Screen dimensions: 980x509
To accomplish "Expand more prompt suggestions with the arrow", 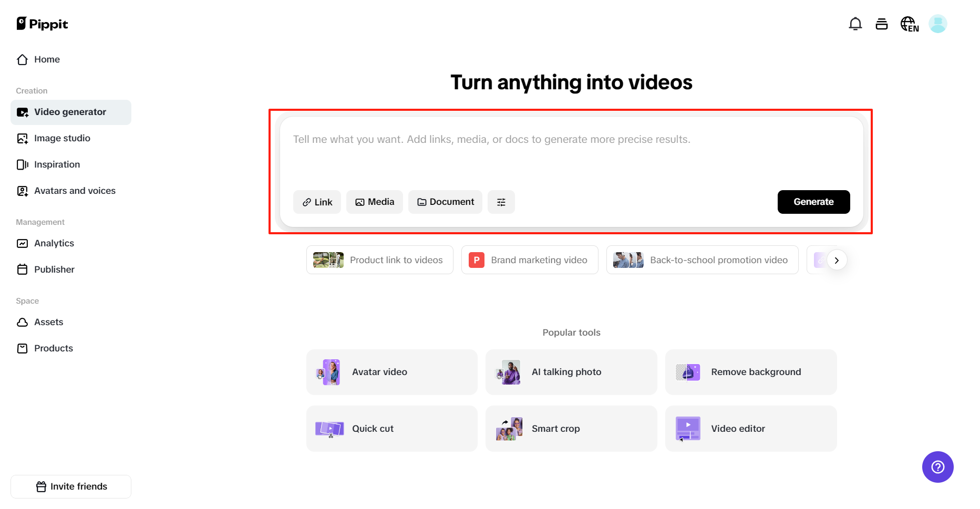I will point(837,259).
